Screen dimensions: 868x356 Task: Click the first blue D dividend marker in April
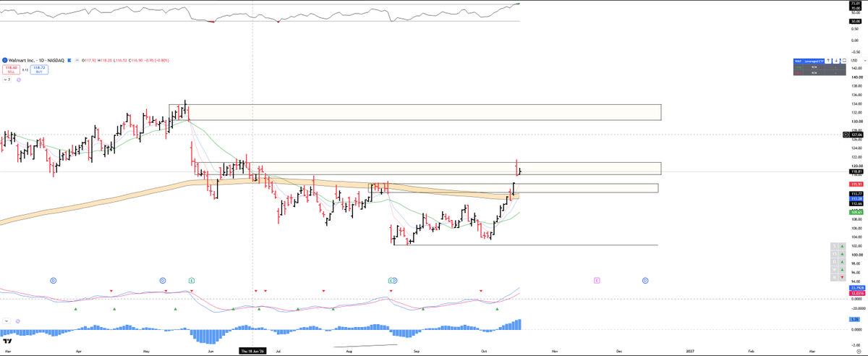pyautogui.click(x=53, y=279)
